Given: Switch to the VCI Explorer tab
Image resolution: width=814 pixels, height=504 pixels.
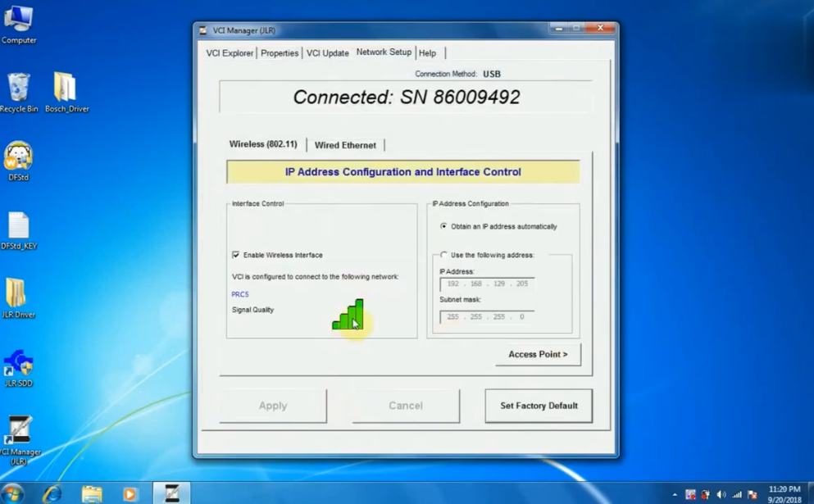Looking at the screenshot, I should click(x=230, y=53).
